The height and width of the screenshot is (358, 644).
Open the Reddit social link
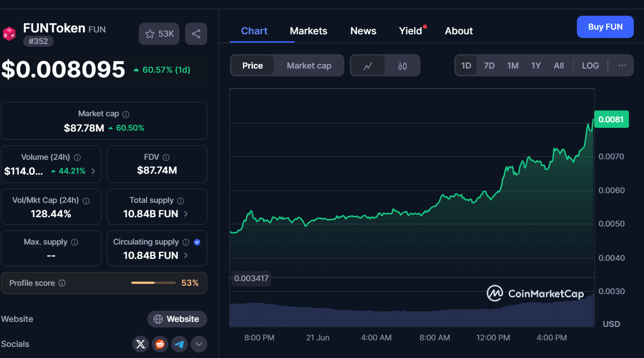(x=160, y=344)
